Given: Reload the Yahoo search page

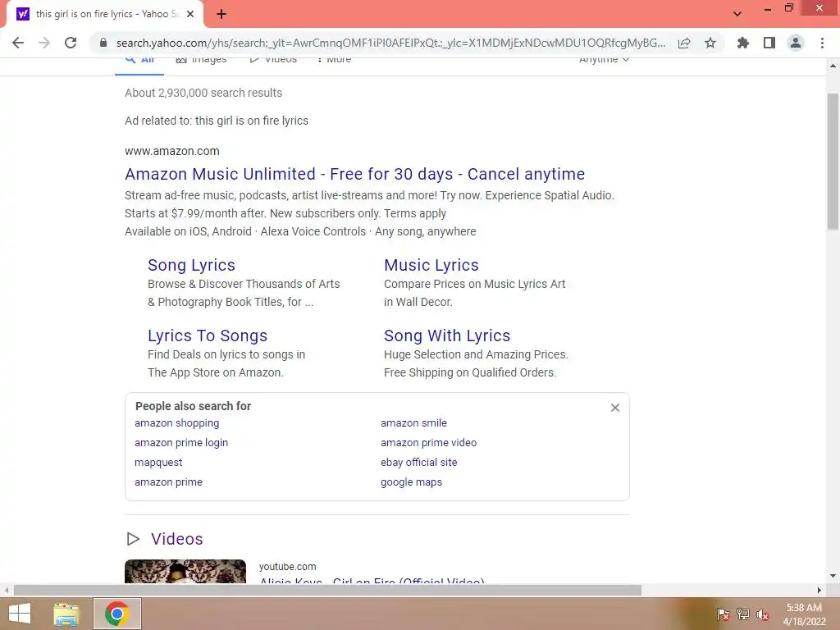Looking at the screenshot, I should (71, 43).
